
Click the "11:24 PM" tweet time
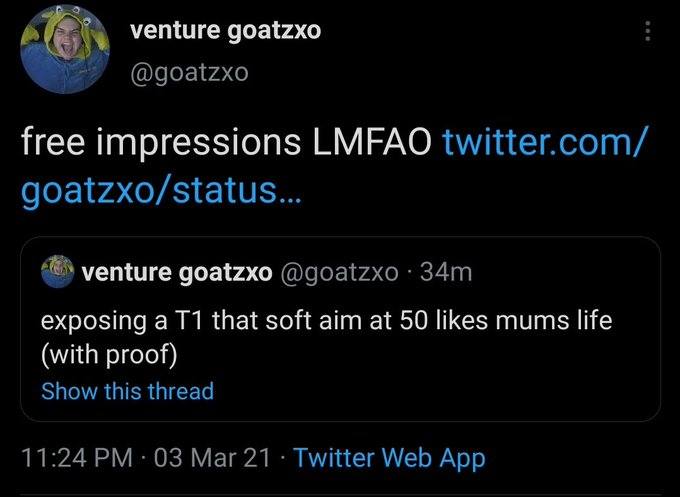76,458
